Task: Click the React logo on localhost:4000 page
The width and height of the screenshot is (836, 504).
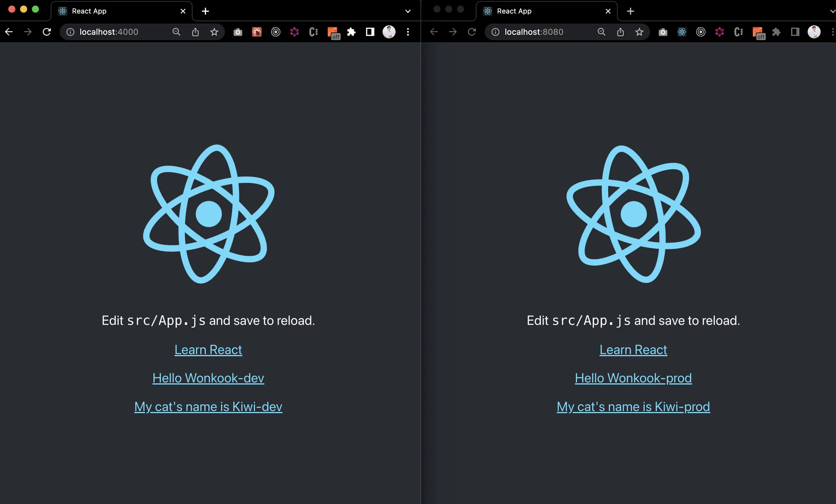Action: point(209,214)
